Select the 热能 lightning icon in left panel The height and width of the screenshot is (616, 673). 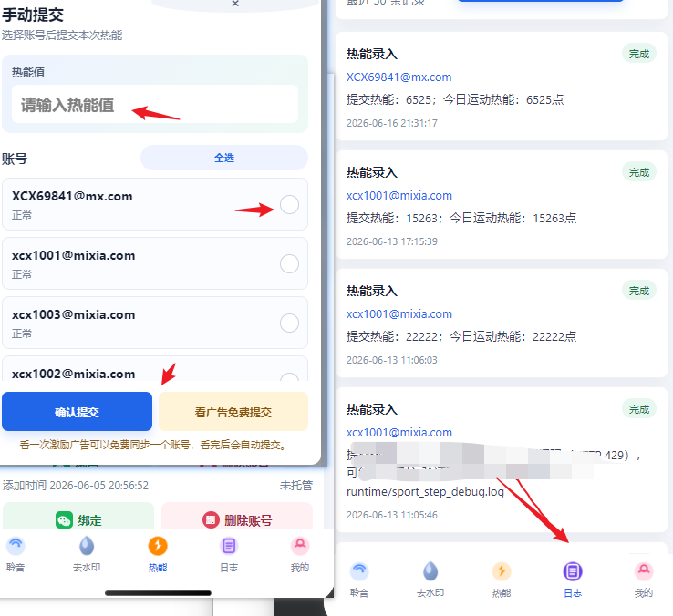click(x=158, y=546)
